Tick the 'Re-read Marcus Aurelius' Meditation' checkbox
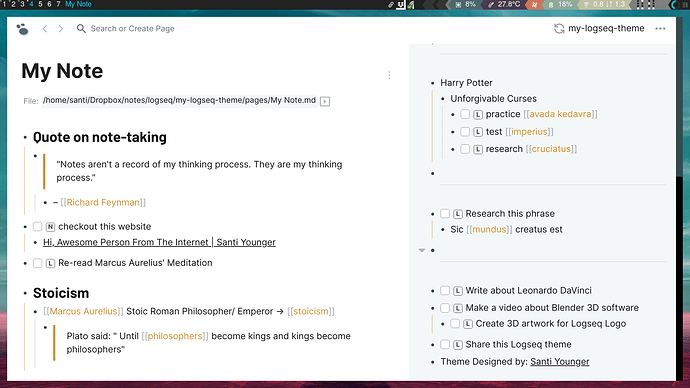This screenshot has width=690, height=388. click(x=37, y=263)
